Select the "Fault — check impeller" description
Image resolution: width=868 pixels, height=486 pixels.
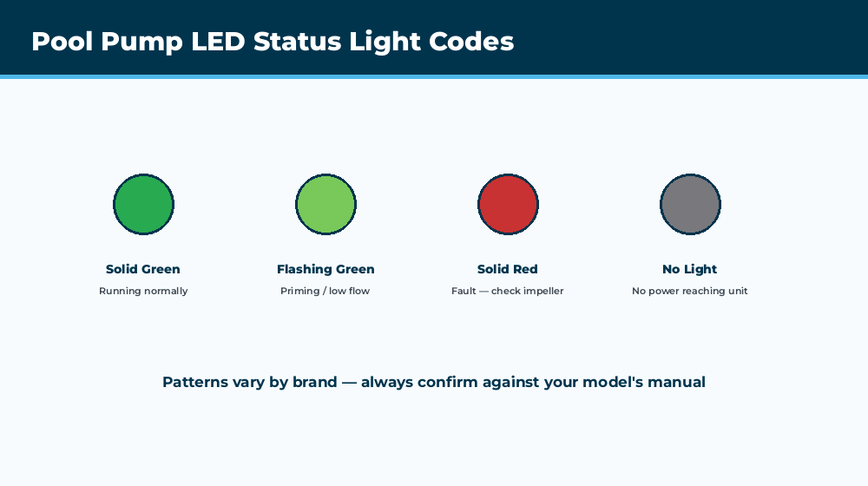(507, 291)
